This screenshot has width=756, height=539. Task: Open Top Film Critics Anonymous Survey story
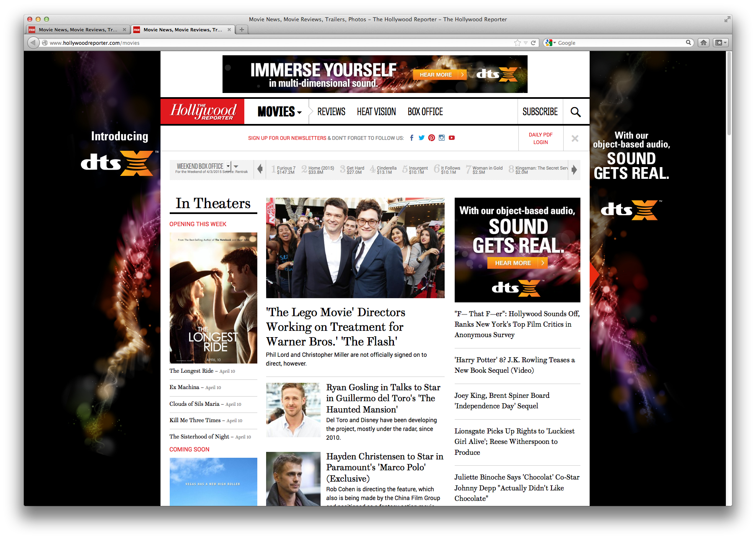[x=517, y=324]
